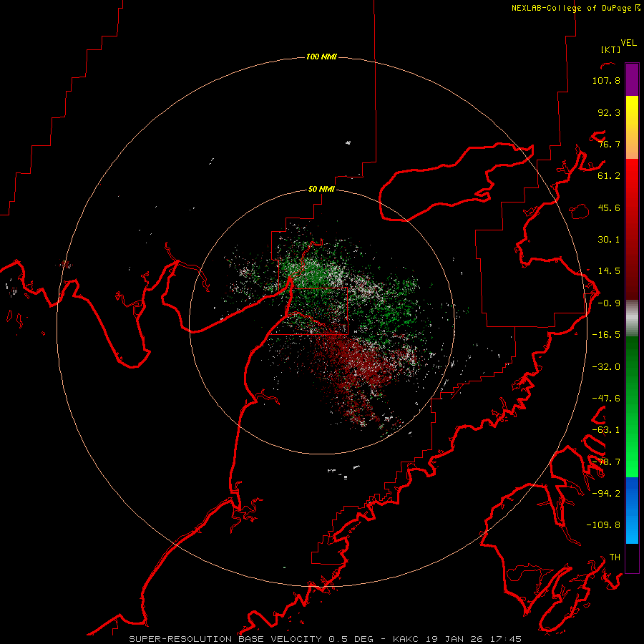Click the NEXLAB-College of DuPage credit text
Screen dimensions: 644x644
click(x=575, y=8)
